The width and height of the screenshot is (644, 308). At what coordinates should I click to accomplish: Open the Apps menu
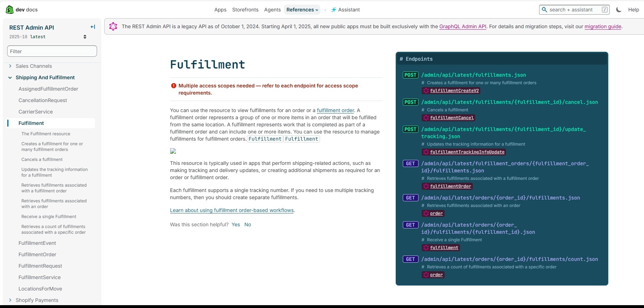click(220, 10)
